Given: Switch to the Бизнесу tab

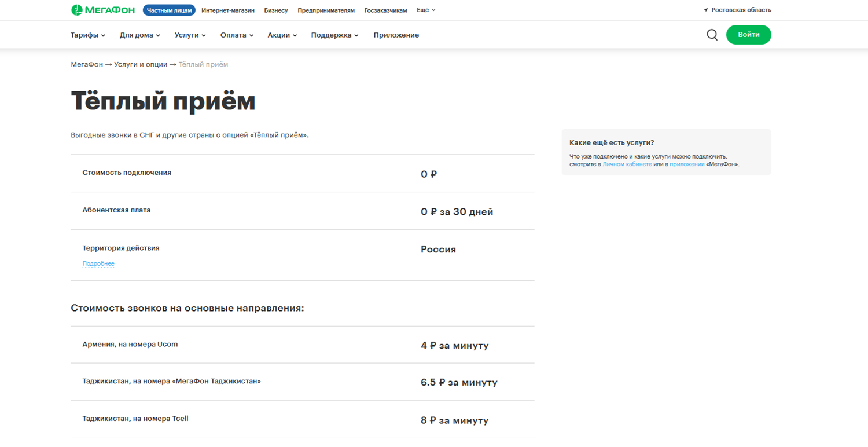Looking at the screenshot, I should pyautogui.click(x=276, y=10).
